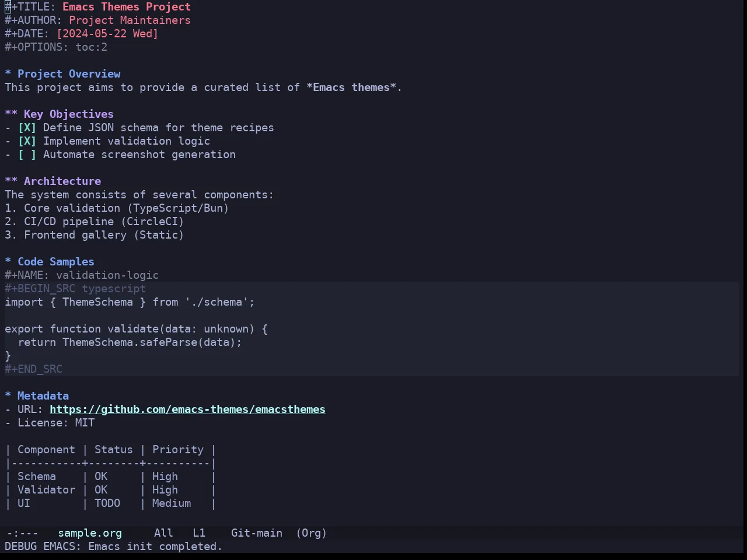This screenshot has width=747, height=560.
Task: Click the 'Frontend gallery (Static)' list item
Action: click(95, 235)
